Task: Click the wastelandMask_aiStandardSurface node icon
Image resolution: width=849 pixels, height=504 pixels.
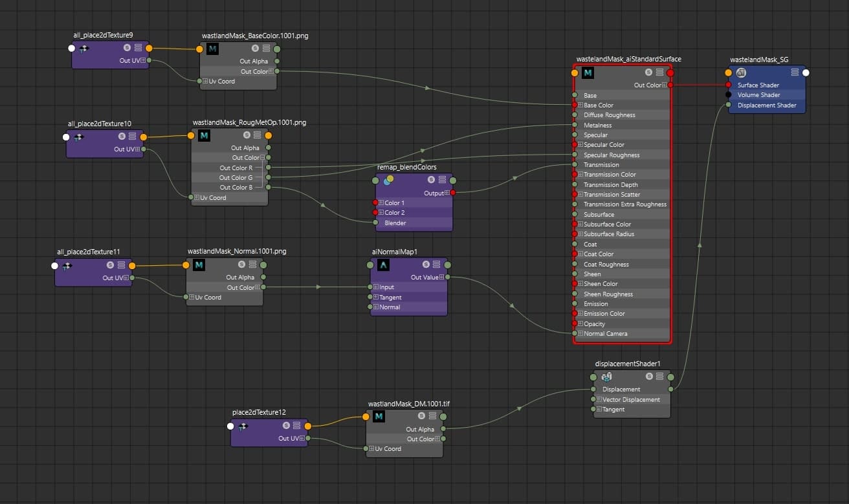Action: (588, 73)
